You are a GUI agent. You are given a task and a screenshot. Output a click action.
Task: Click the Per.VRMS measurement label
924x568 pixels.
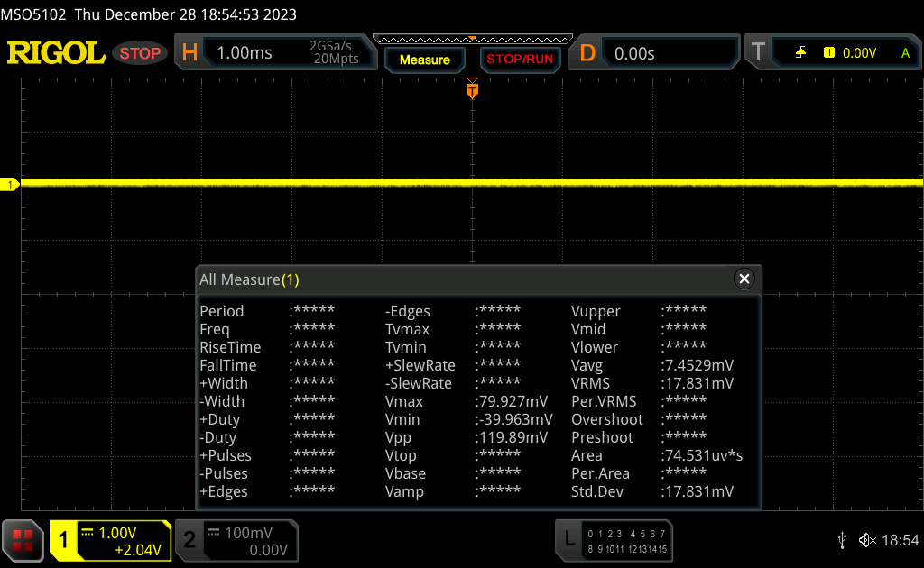point(604,401)
